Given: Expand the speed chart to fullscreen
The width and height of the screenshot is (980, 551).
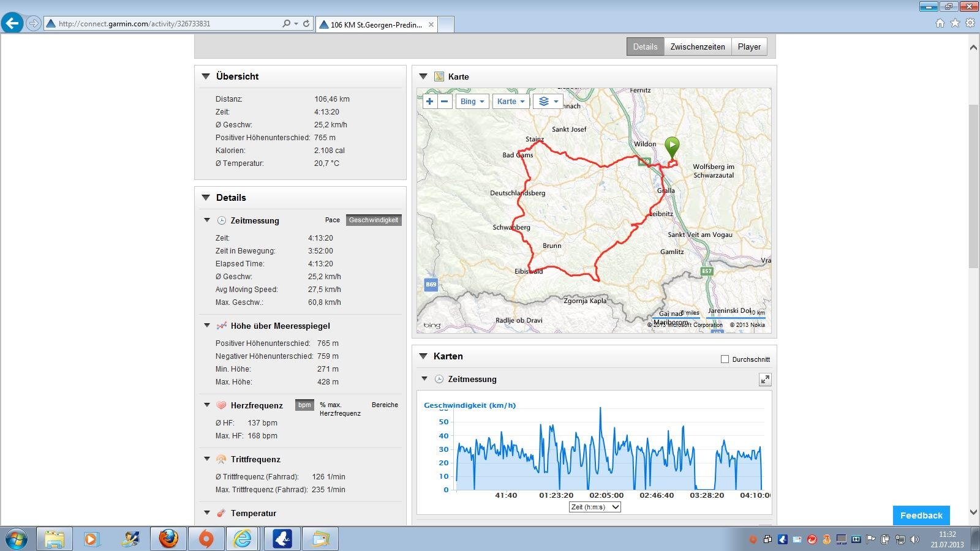Looking at the screenshot, I should [765, 380].
